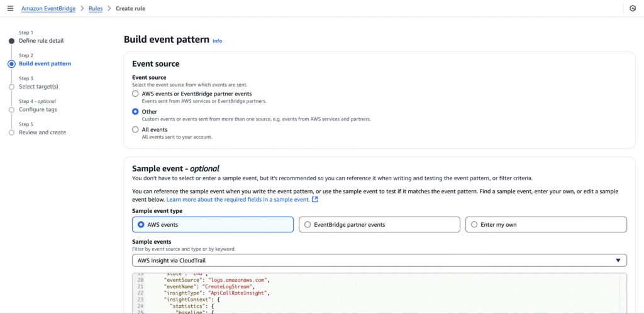This screenshot has width=644, height=314.
Task: Choose EventBridge partner events sample type
Action: click(379, 225)
